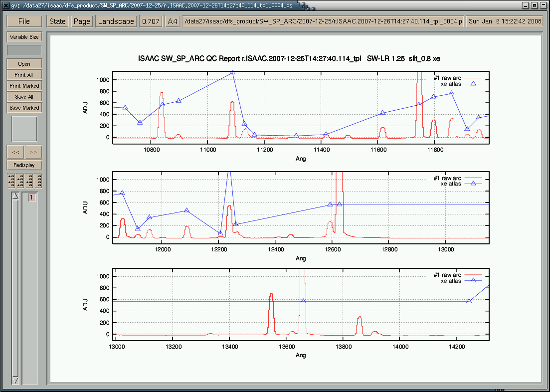Screen dimensions: 550x392
Task: Click the Save Marked button
Action: (x=24, y=108)
